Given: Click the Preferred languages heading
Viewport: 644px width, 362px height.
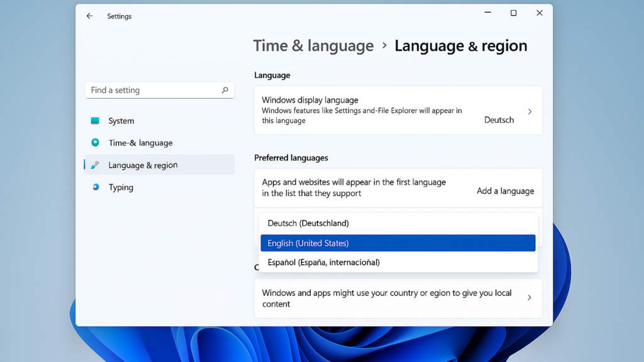Looking at the screenshot, I should pyautogui.click(x=291, y=158).
